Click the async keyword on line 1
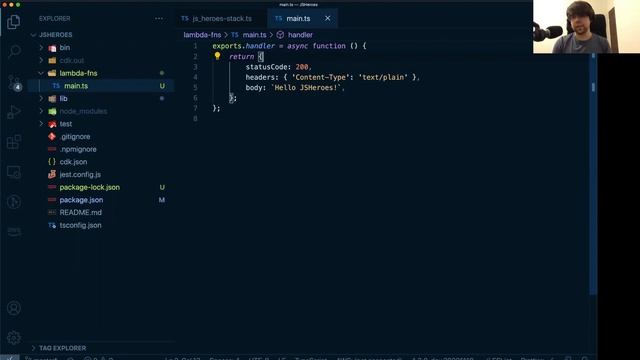Screen dimensions: 640x360 click(297, 46)
